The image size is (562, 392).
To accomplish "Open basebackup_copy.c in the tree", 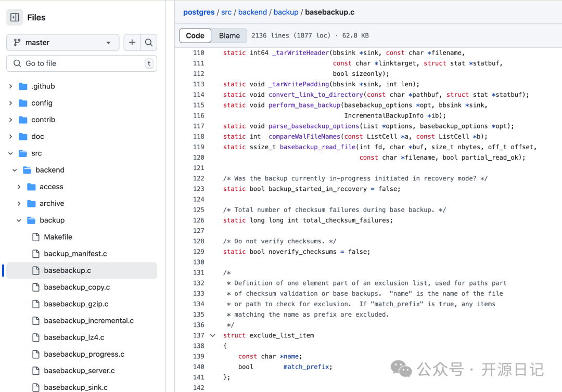I will (76, 287).
